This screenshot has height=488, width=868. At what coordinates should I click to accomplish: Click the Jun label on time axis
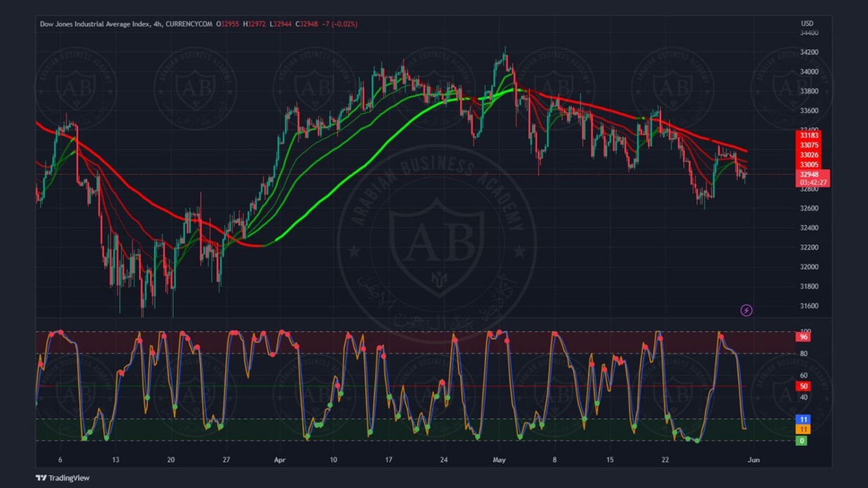coord(753,460)
